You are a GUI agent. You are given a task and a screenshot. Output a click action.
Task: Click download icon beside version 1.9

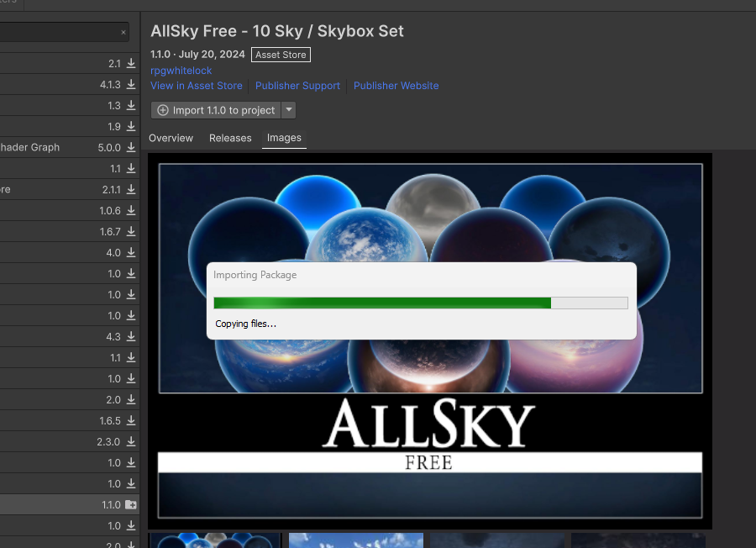pyautogui.click(x=131, y=126)
